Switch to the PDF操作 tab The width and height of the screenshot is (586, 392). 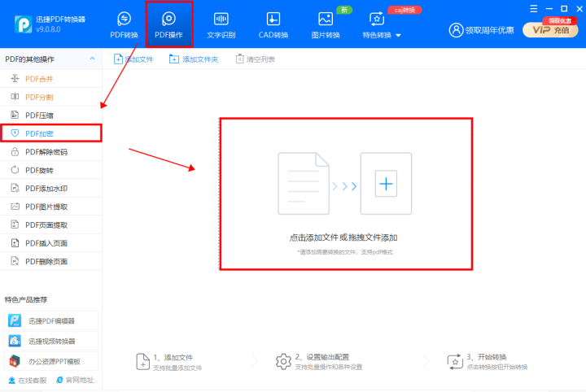pos(169,25)
